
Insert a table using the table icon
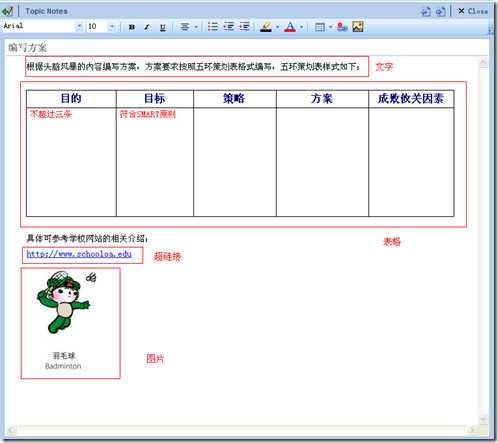pos(320,27)
